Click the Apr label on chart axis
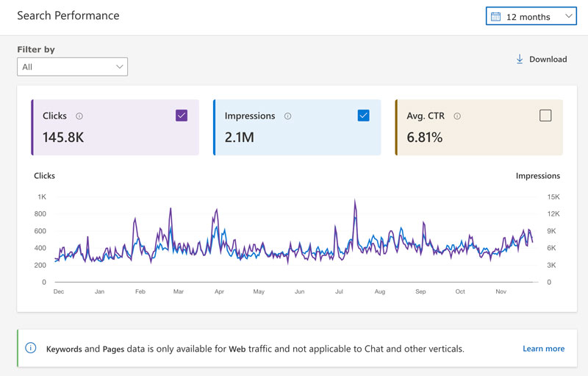 219,292
